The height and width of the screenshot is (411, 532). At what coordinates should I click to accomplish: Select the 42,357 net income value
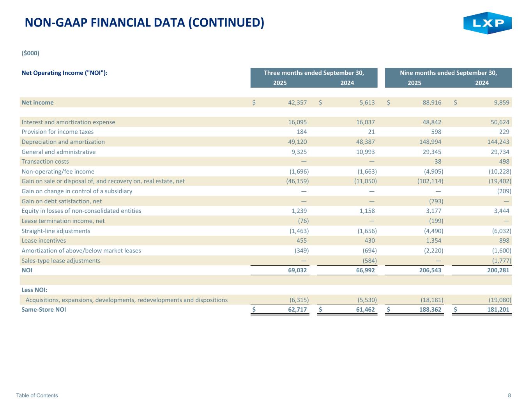(x=297, y=102)
